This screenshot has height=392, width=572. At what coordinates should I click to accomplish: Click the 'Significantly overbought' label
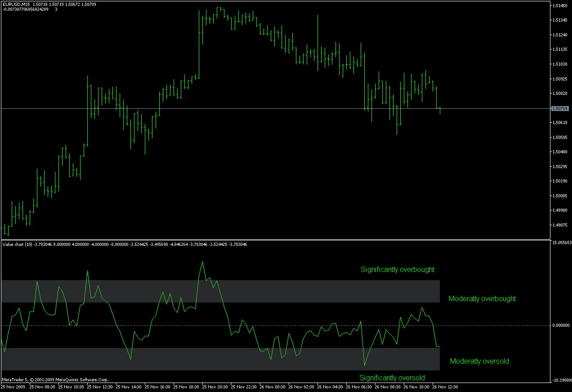click(398, 270)
